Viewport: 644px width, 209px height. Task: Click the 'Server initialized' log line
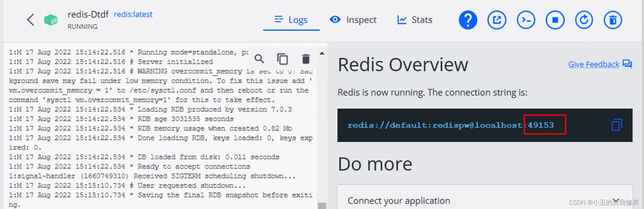(111, 62)
